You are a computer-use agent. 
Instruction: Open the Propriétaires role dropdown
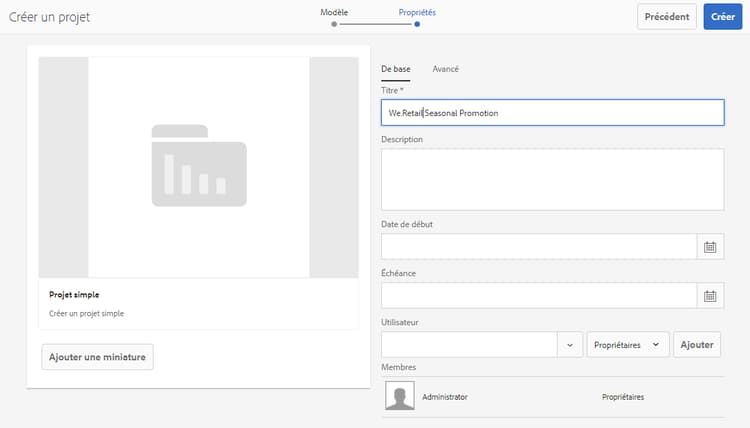(x=627, y=344)
